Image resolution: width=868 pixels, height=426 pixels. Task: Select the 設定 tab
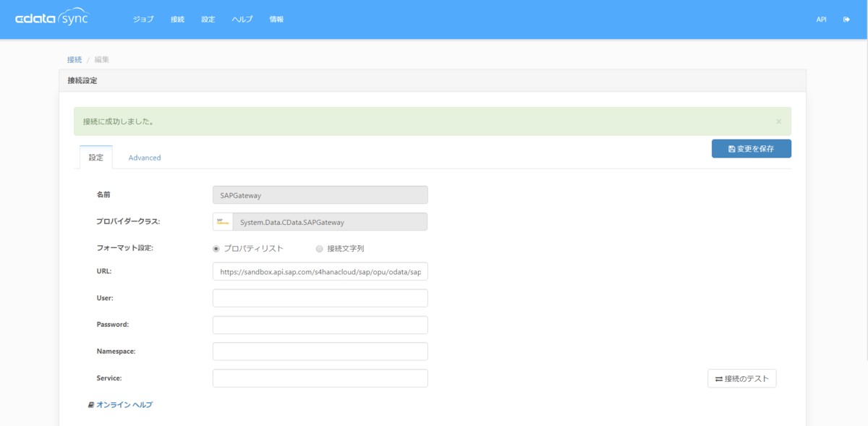click(x=96, y=157)
